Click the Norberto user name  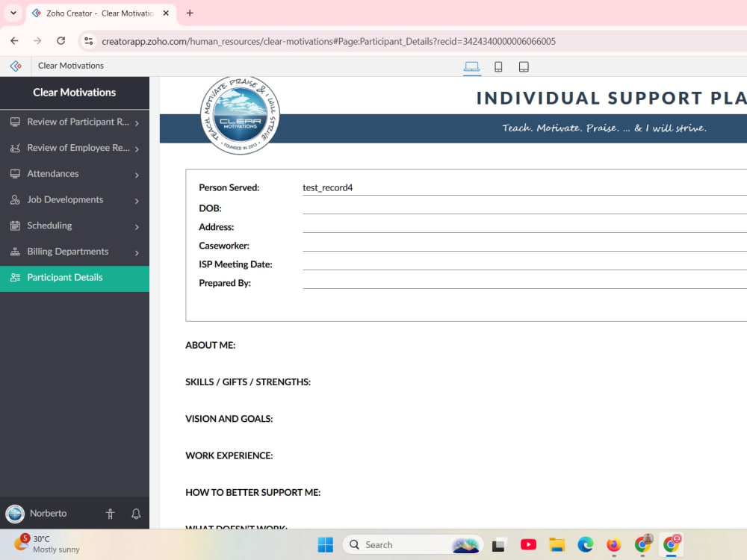(48, 514)
